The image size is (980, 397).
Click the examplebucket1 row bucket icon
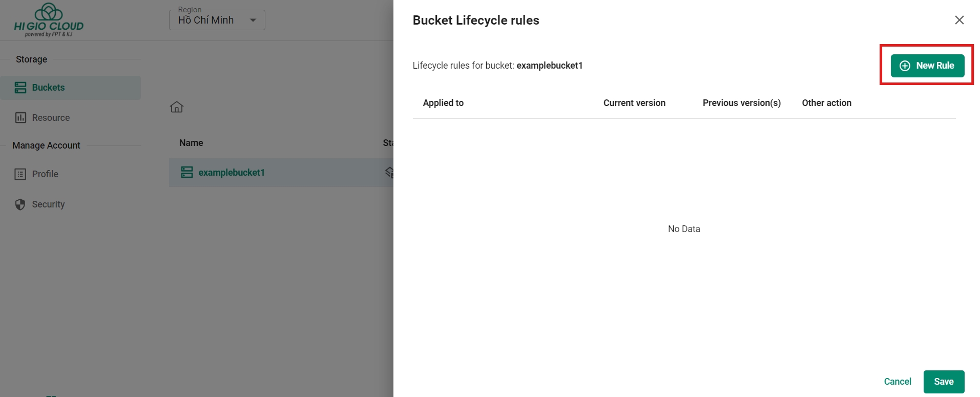pyautogui.click(x=187, y=173)
